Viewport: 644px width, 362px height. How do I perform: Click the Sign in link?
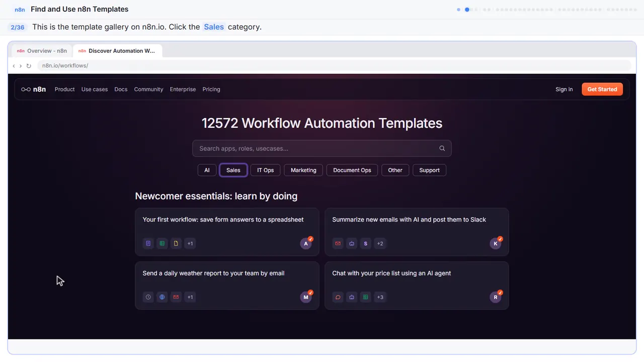pos(564,89)
